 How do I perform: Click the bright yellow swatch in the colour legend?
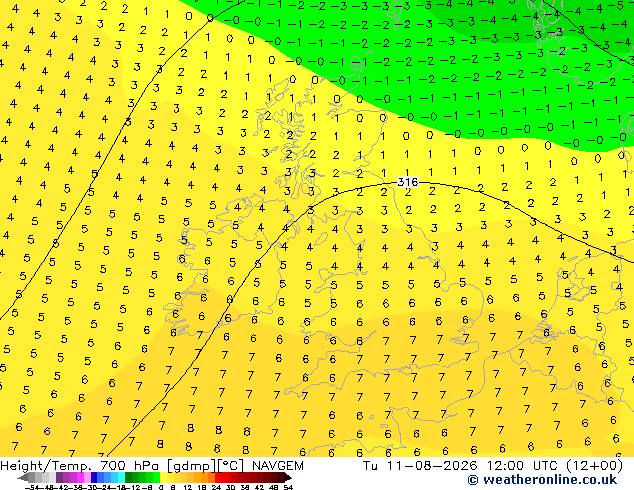(164, 478)
